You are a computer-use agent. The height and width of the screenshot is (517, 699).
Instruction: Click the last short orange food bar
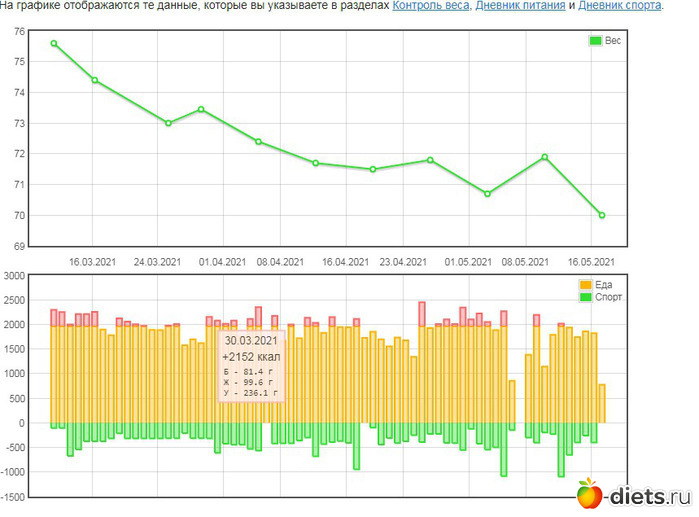click(x=602, y=403)
